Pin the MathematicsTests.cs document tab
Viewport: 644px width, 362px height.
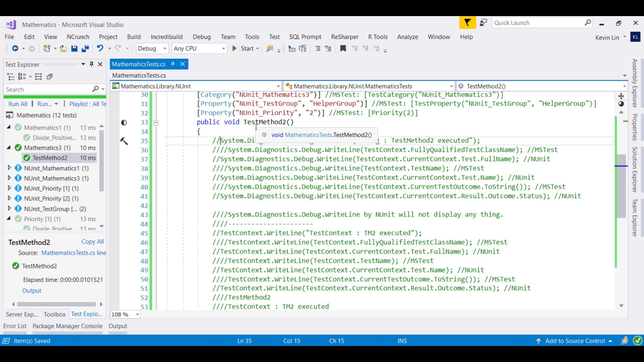[173, 64]
